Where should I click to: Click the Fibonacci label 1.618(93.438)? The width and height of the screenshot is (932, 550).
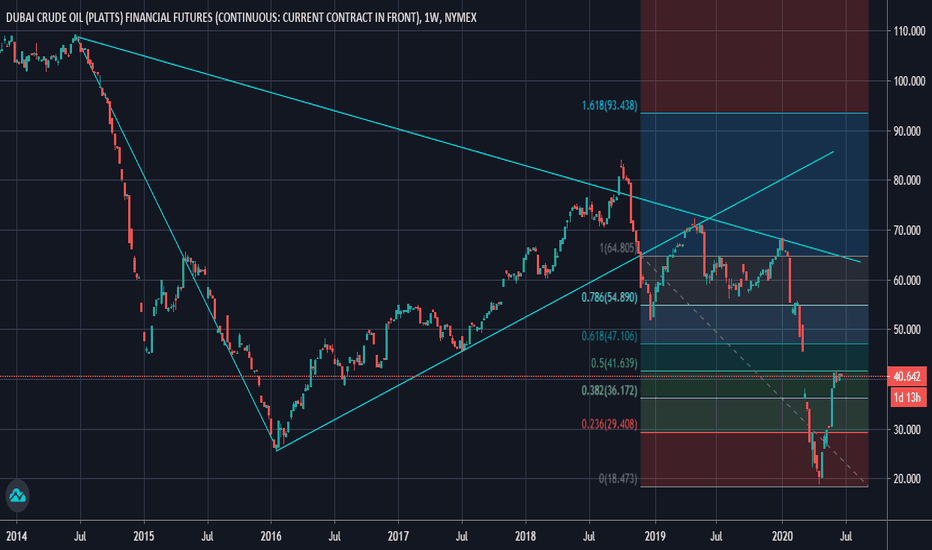(609, 105)
